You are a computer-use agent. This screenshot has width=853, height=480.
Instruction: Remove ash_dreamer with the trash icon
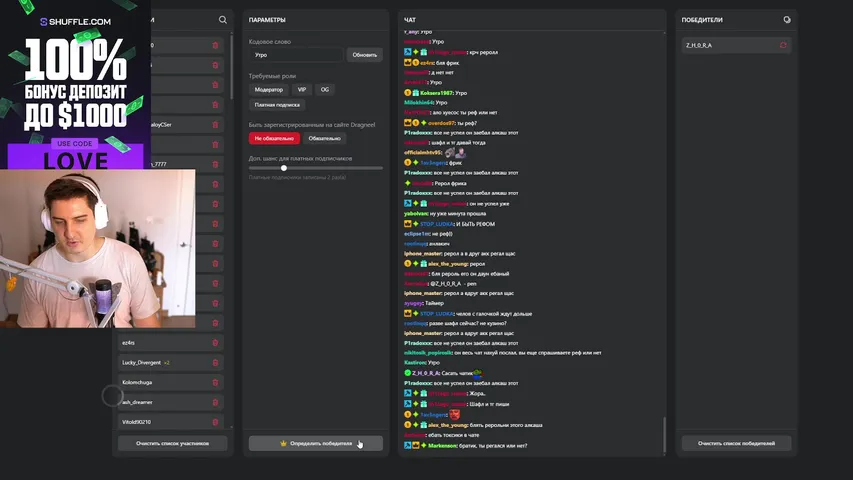tap(215, 402)
